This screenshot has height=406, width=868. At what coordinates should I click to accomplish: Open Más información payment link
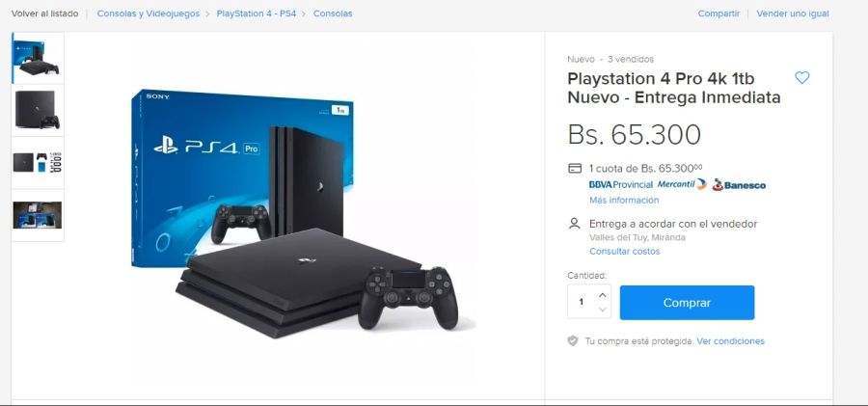(624, 200)
